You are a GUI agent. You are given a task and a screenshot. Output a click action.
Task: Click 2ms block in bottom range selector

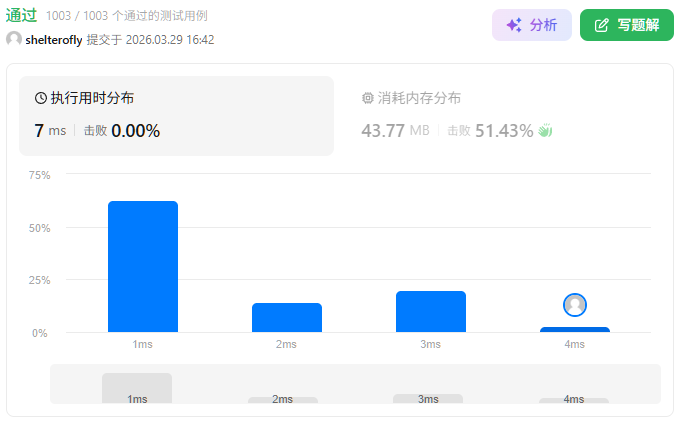tap(283, 399)
